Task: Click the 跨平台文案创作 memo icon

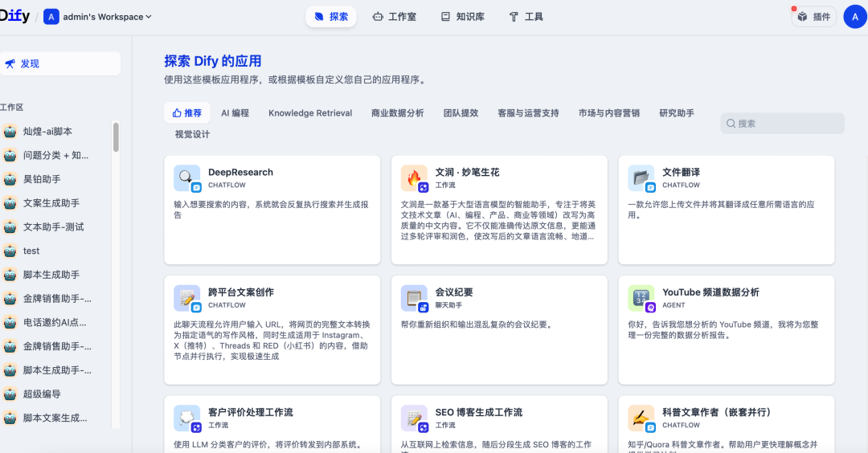Action: (x=187, y=298)
